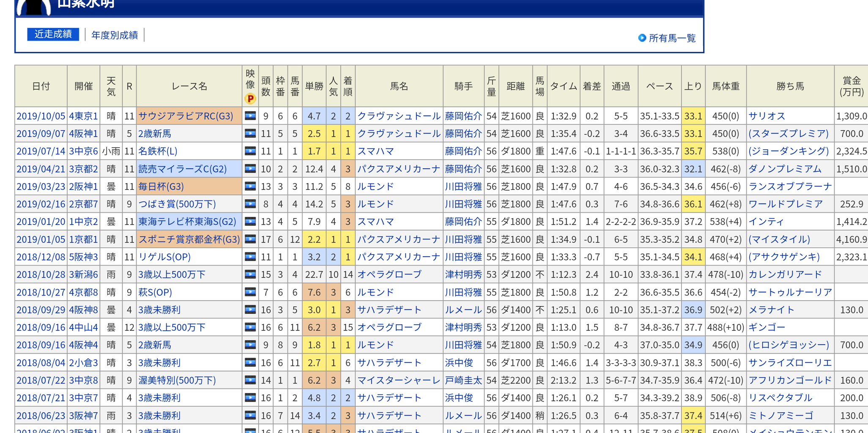Open video for サウジアラビアRC(G3) race
Viewport: 868px width, 433px height.
tap(250, 116)
